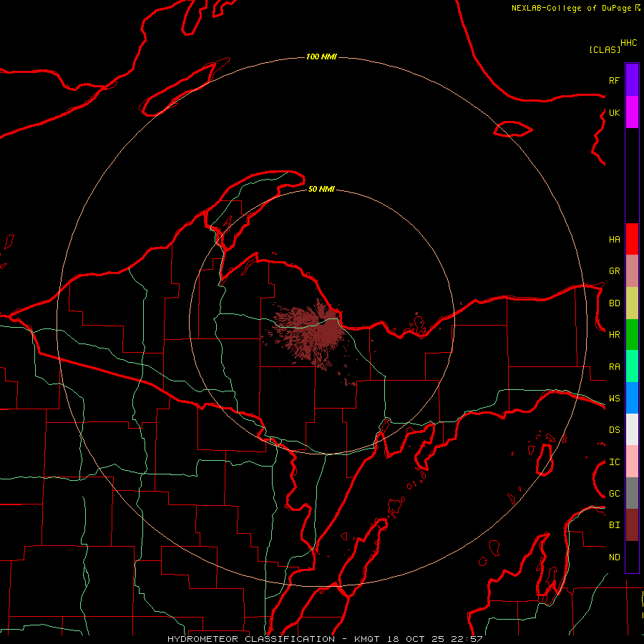This screenshot has height=644, width=644.
Task: Click the GR pink legend swatch
Action: [x=632, y=271]
